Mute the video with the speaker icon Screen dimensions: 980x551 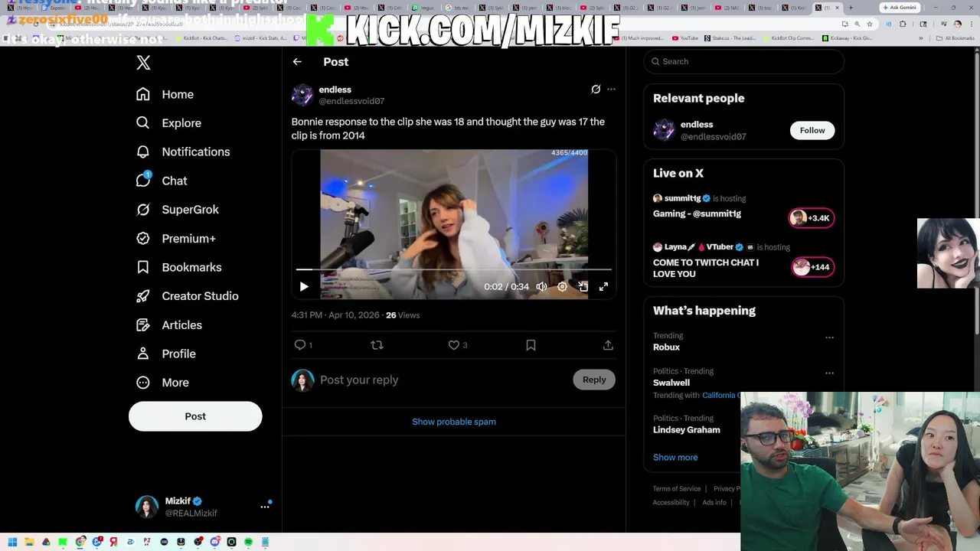(541, 287)
